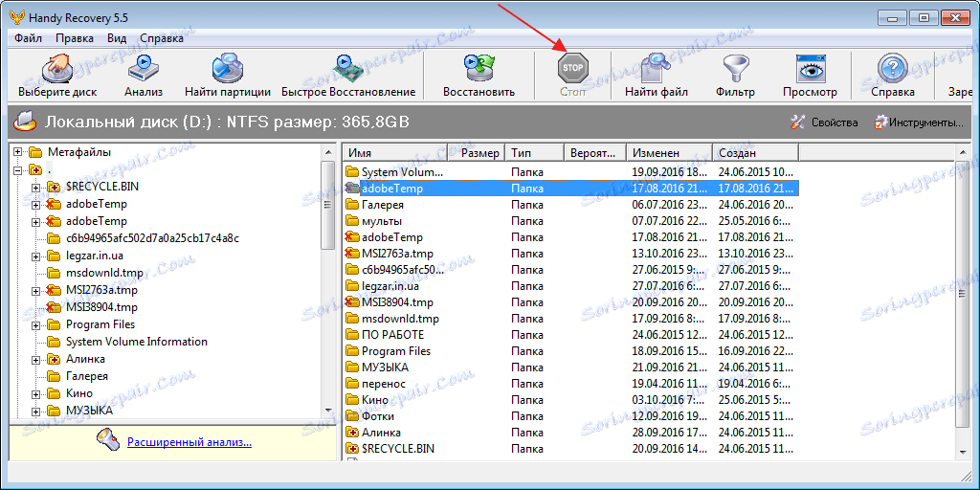Open the Найти файл search tool
This screenshot has width=980, height=490.
pos(657,69)
